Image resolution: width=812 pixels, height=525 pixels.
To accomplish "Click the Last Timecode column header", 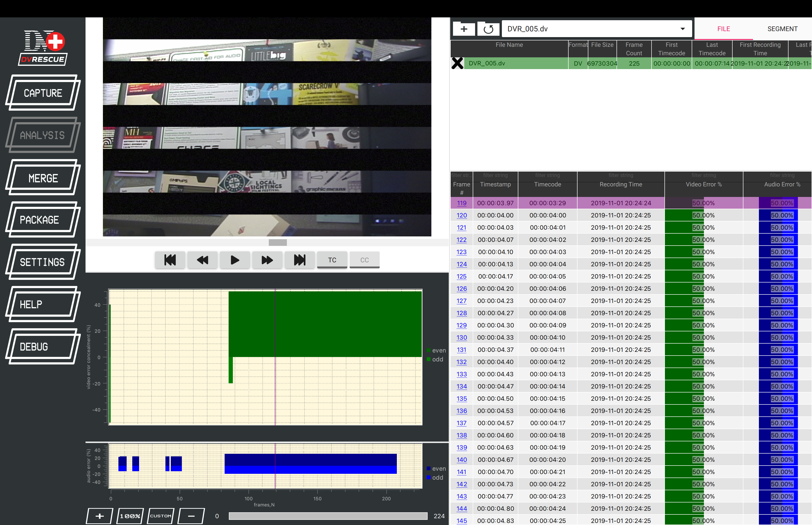I will tap(712, 49).
